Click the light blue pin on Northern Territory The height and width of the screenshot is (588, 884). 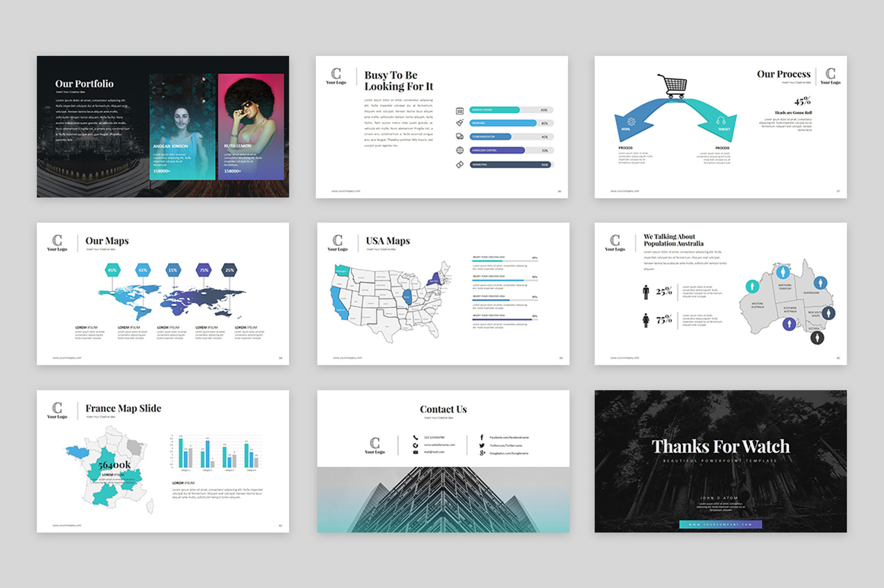(783, 272)
